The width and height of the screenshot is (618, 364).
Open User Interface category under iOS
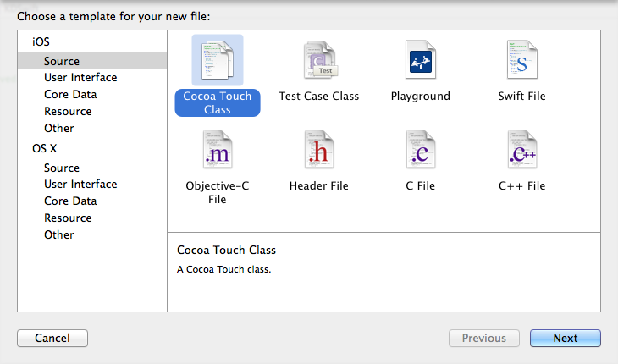(x=80, y=78)
